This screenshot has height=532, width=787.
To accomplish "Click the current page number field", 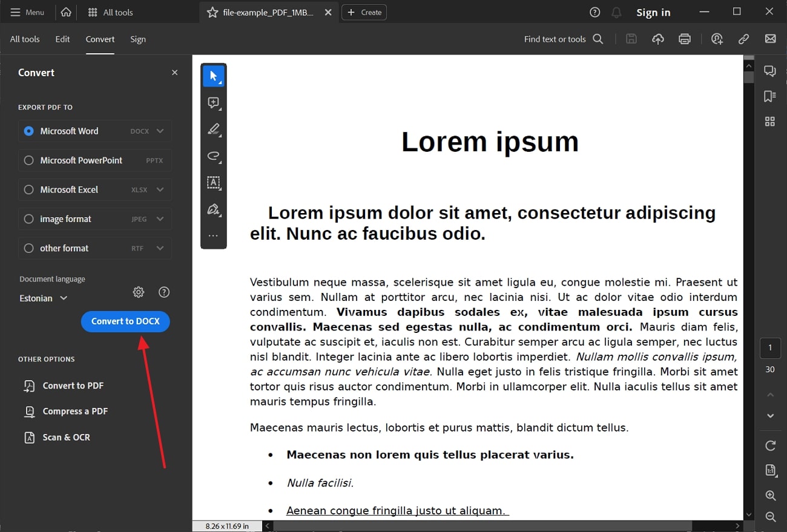I will coord(770,348).
